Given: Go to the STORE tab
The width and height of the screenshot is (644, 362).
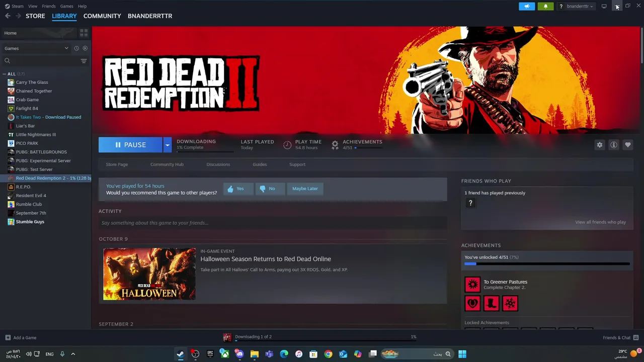Looking at the screenshot, I should point(35,16).
